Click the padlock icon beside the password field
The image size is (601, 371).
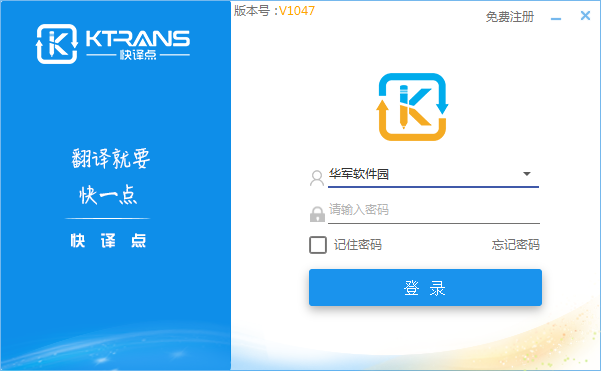pos(317,214)
